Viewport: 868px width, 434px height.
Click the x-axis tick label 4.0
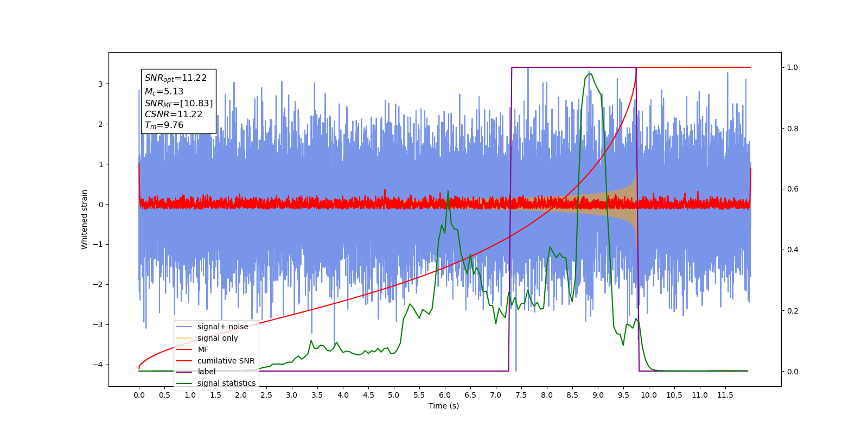(x=343, y=395)
